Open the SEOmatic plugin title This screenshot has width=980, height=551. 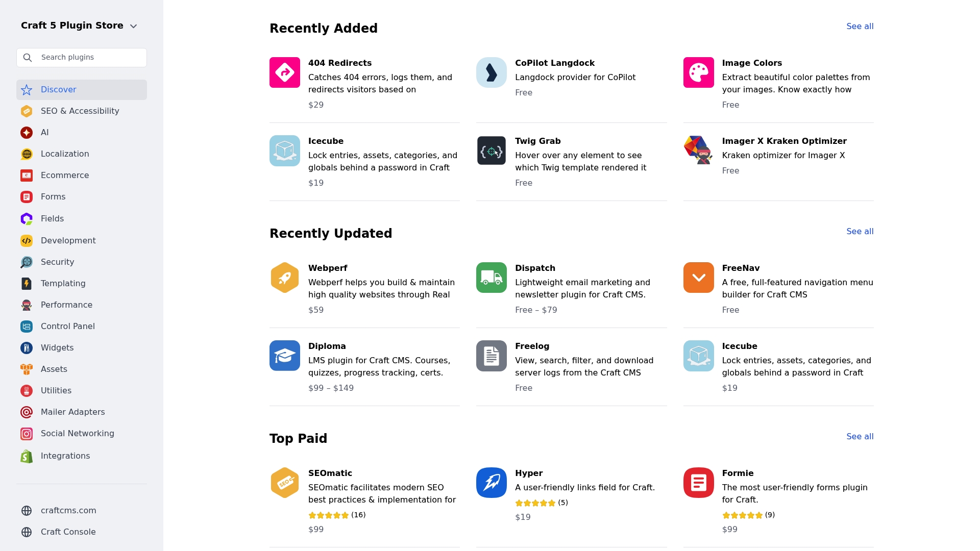pyautogui.click(x=330, y=473)
